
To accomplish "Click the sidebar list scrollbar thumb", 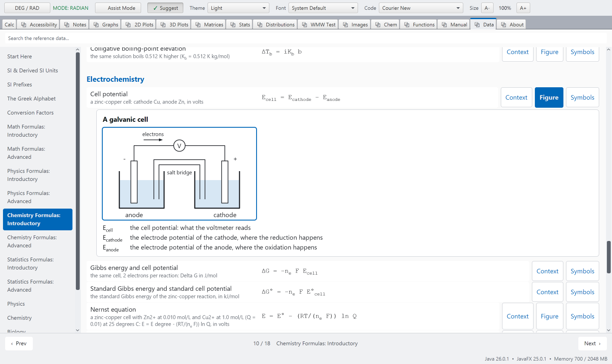I will 78,171.
